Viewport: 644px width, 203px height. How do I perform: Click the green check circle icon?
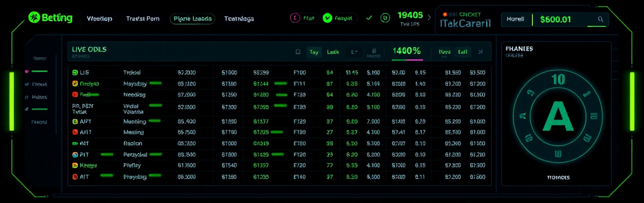coord(327,18)
